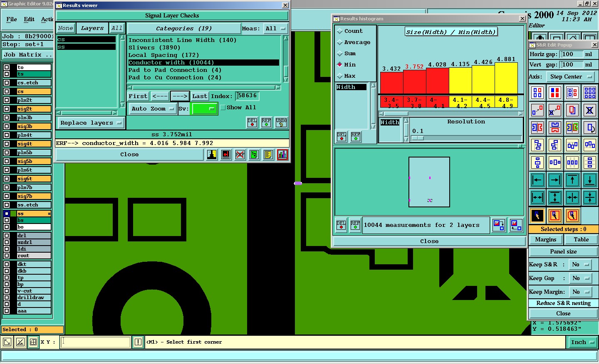The image size is (599, 364).
Task: Click the next arrow ---> button
Action: tap(180, 96)
